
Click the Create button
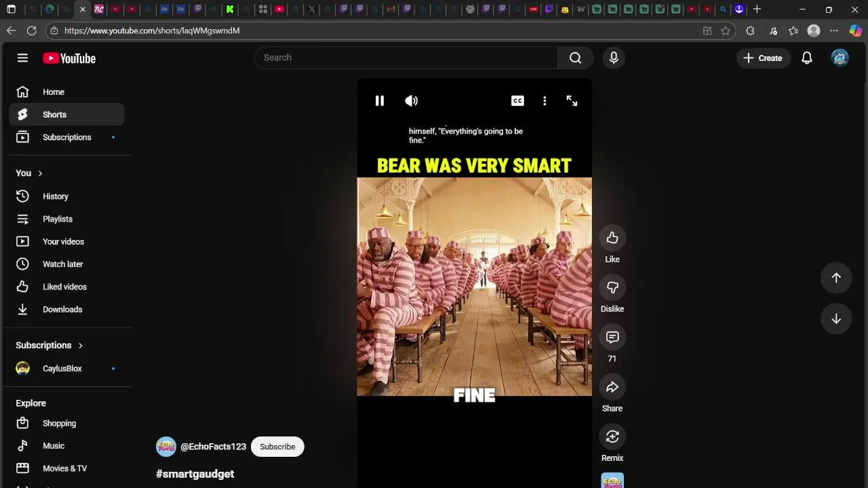coord(763,58)
